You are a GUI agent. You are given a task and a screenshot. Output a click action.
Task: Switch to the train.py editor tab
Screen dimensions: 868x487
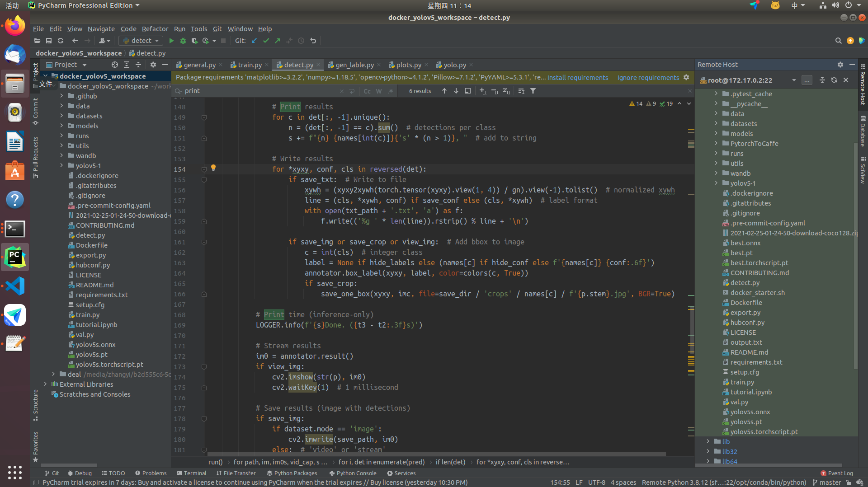pyautogui.click(x=249, y=65)
